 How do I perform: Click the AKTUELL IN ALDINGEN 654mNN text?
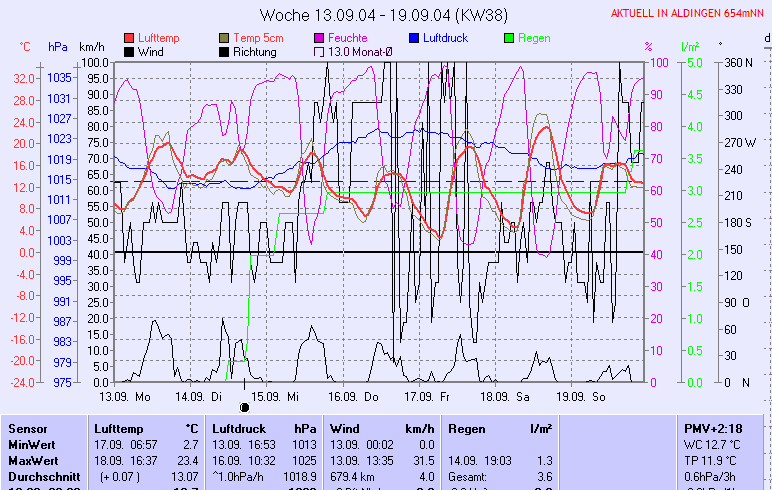pyautogui.click(x=688, y=14)
